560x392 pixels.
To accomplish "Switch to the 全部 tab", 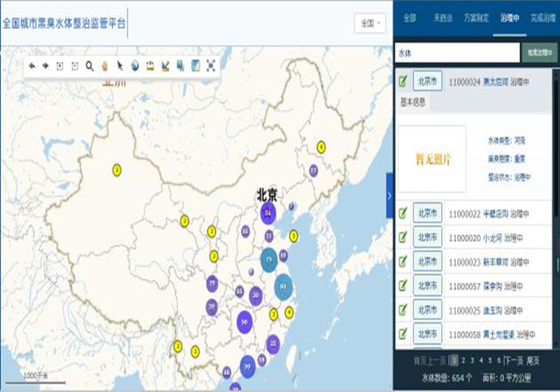I will (x=409, y=18).
